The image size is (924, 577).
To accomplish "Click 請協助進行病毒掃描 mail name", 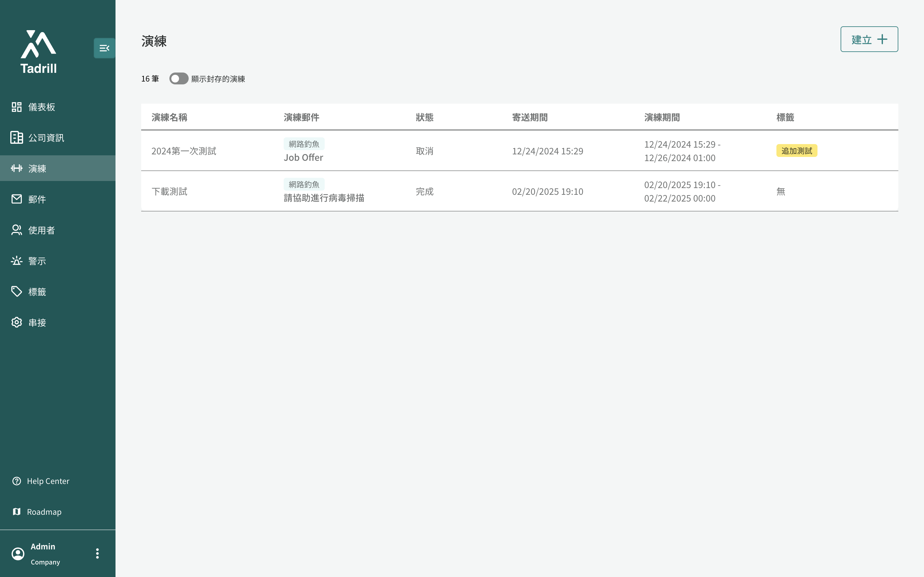I will 324,198.
